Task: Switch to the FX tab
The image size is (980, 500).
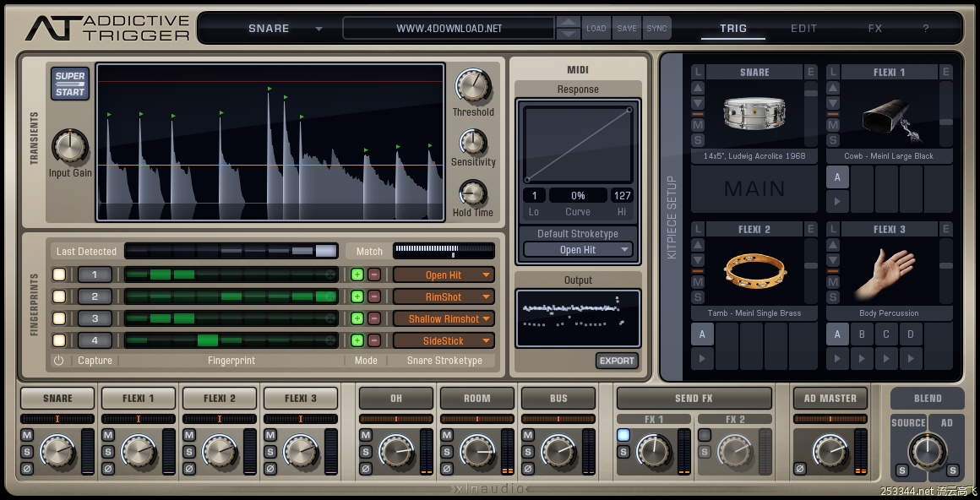Action: [x=875, y=28]
